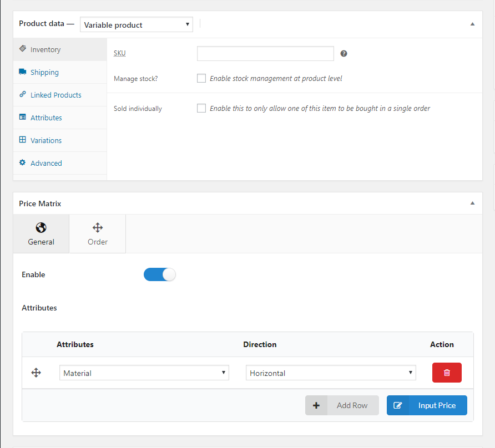Click the move arrows icon on Order tab

click(97, 228)
